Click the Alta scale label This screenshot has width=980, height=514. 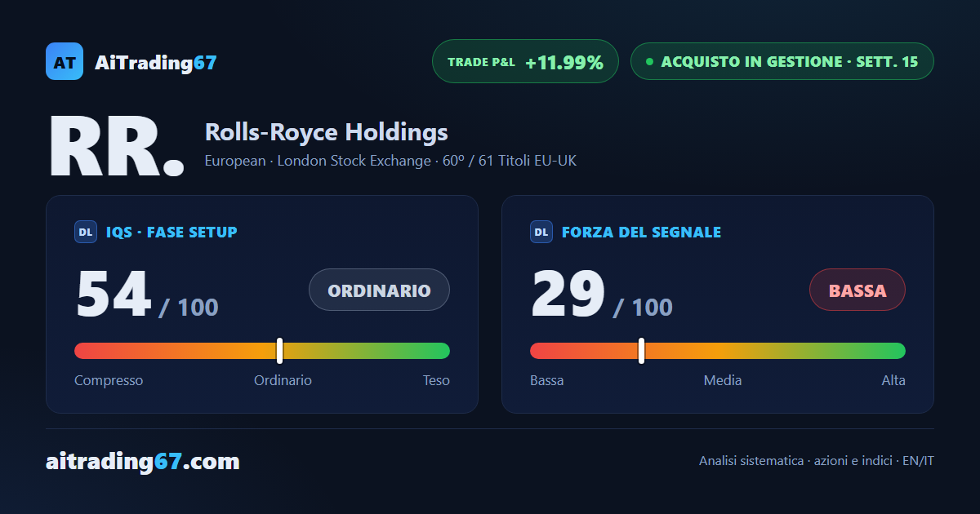pos(893,380)
